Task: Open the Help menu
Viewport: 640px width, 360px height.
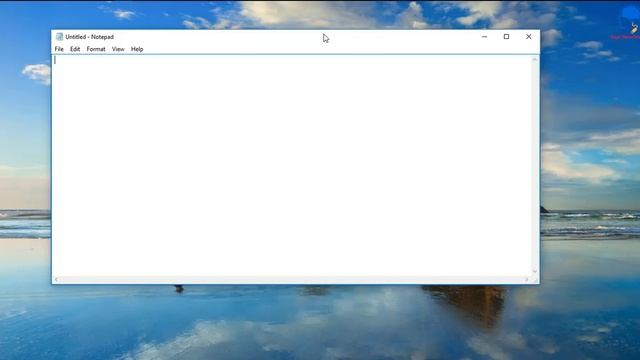Action: (137, 49)
